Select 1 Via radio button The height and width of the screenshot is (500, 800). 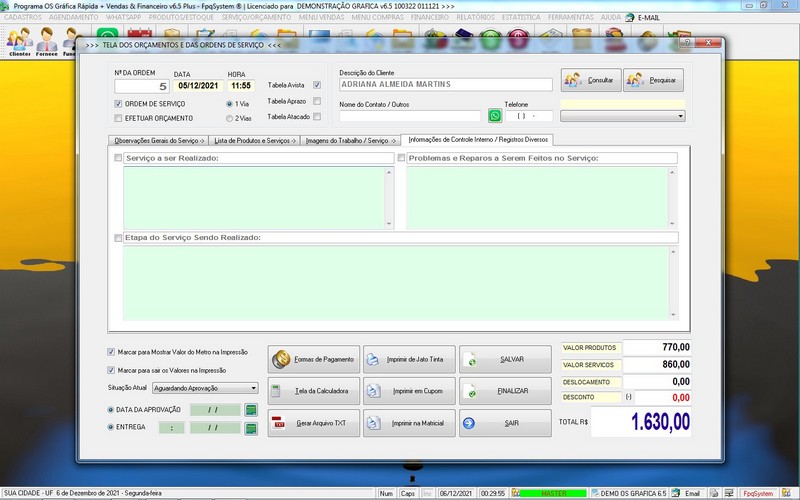[229, 104]
